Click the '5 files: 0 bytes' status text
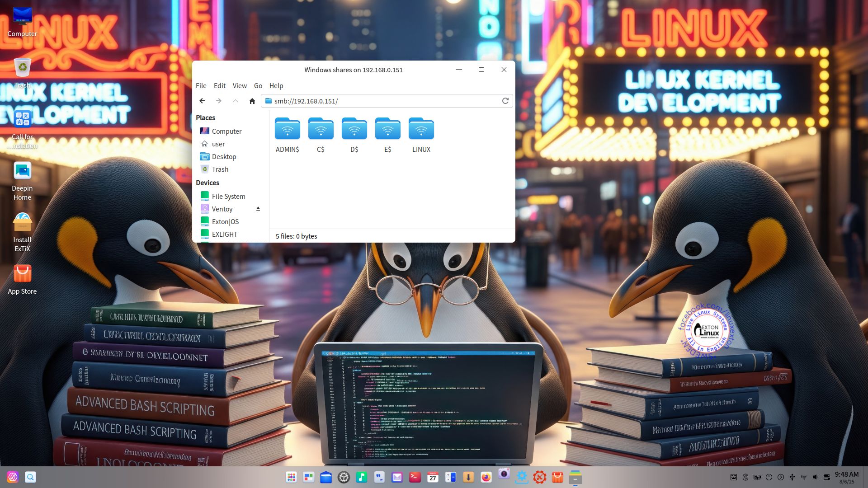 tap(297, 236)
